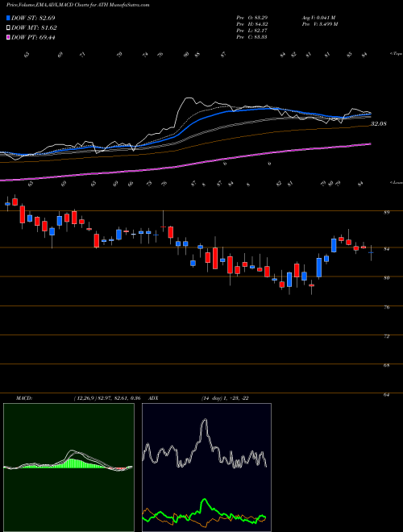The image size is (403, 532).
Task: Click the 68 price axis label
Action: tap(388, 366)
